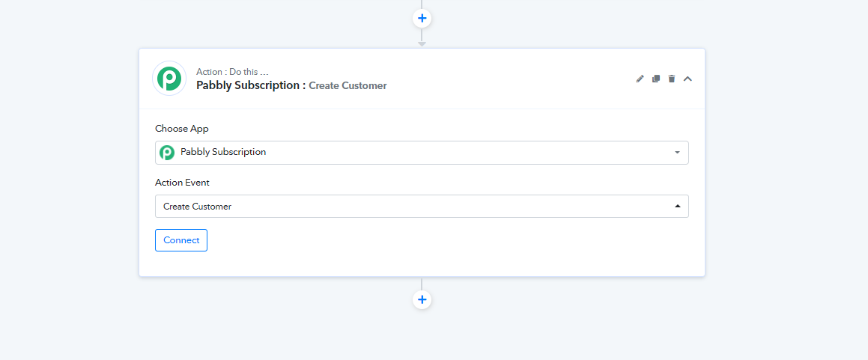Click the small Pabbly logo in app field
The width and height of the screenshot is (868, 360).
[x=167, y=153]
